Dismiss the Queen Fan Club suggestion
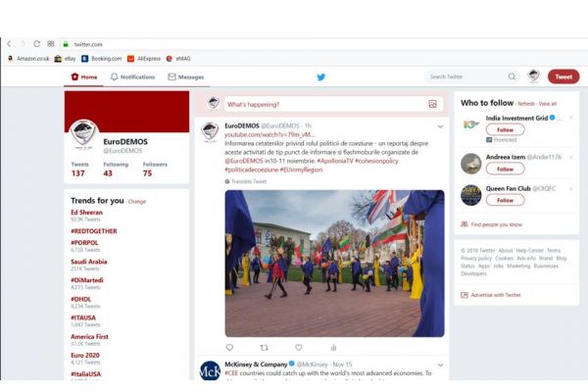 570,189
